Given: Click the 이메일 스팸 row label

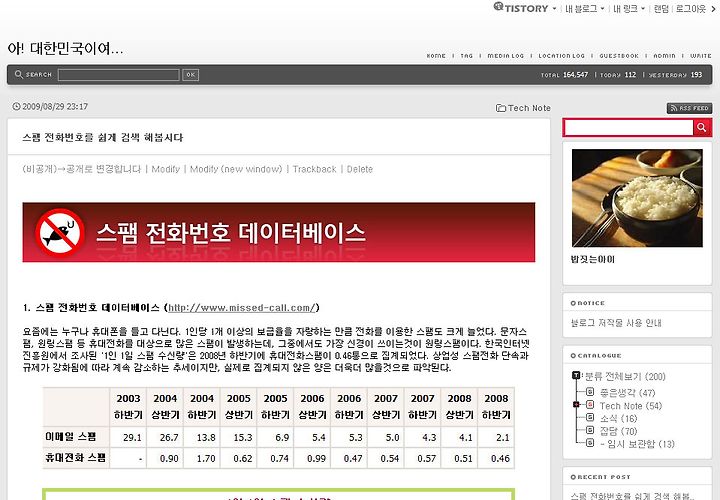Looking at the screenshot, I should (70, 437).
